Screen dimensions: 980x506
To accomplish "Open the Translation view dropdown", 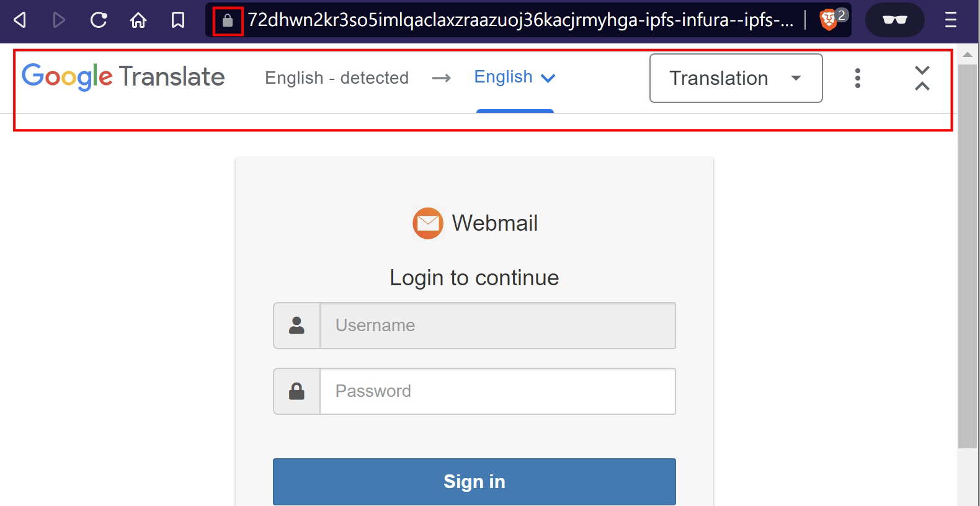I will pos(736,78).
